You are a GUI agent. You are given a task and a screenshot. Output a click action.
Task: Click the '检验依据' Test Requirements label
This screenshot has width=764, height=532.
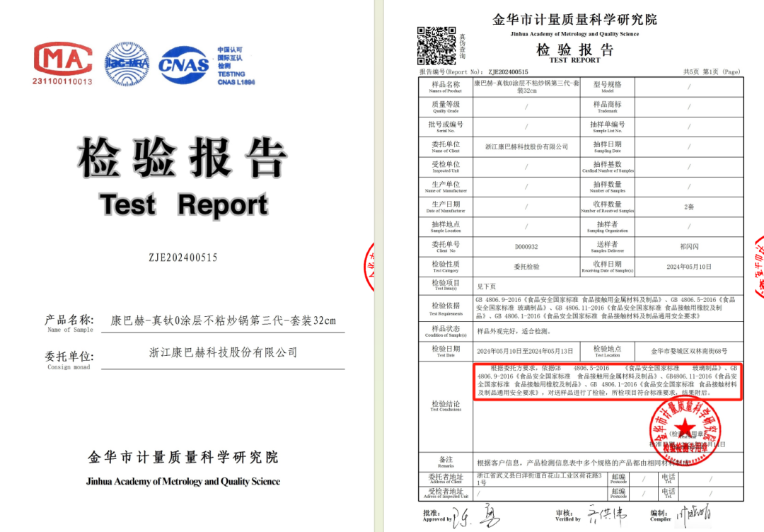[446, 306]
